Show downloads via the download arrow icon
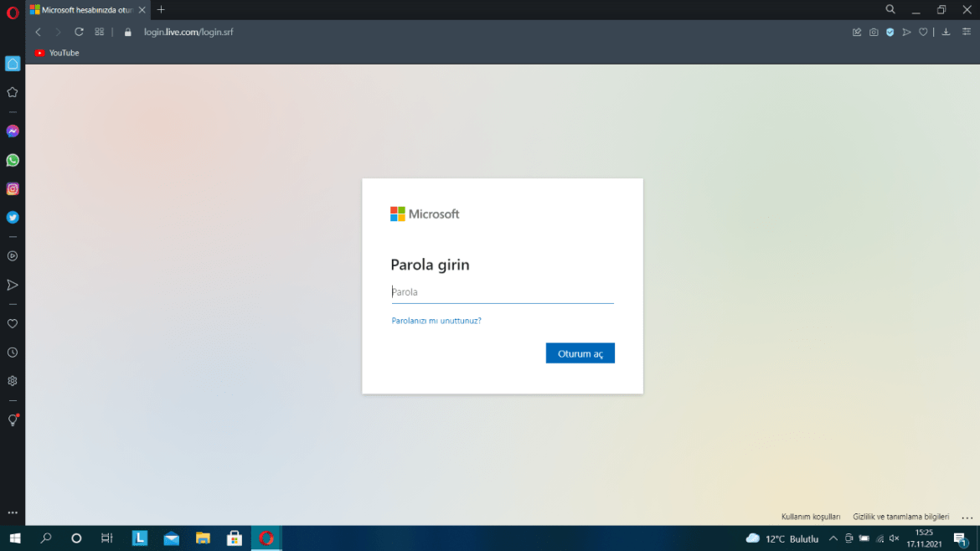 click(946, 32)
